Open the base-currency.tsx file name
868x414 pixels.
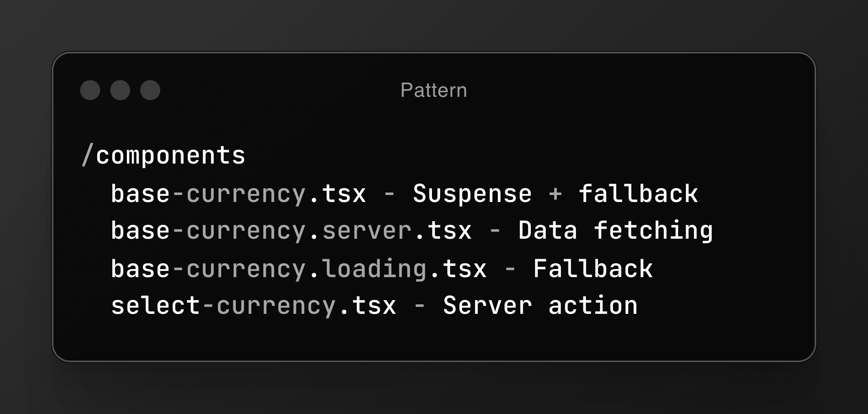[238, 194]
